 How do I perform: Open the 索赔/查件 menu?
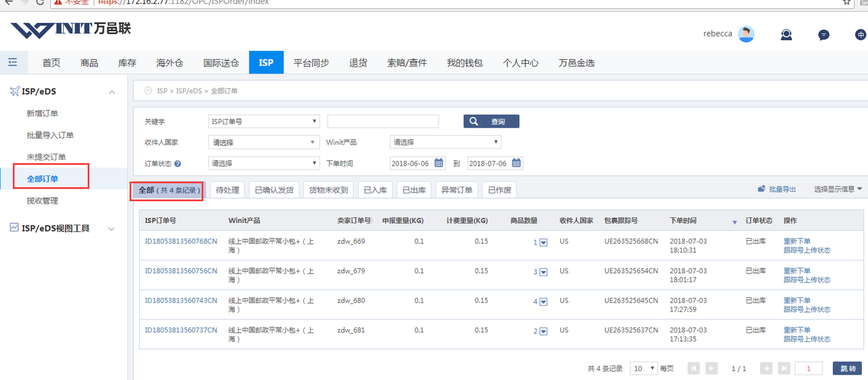(407, 62)
